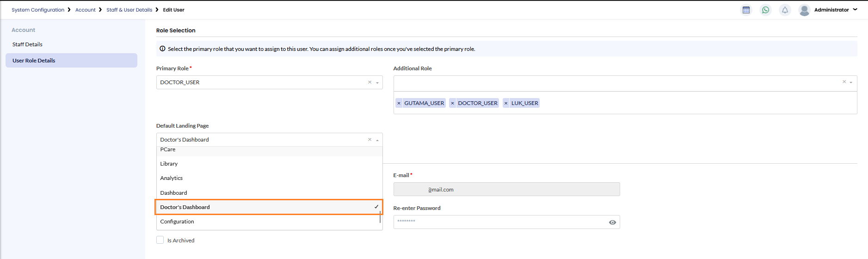
Task: Go to System Configuration breadcrumb
Action: click(38, 10)
